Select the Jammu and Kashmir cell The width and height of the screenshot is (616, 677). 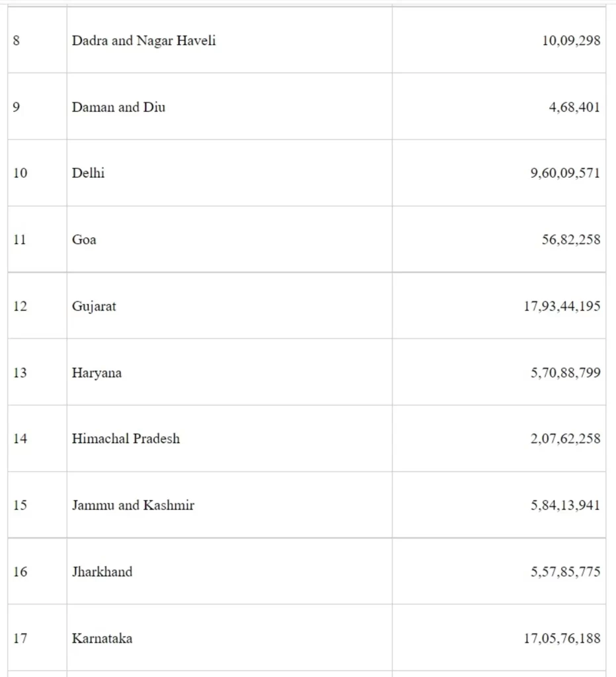(x=133, y=506)
